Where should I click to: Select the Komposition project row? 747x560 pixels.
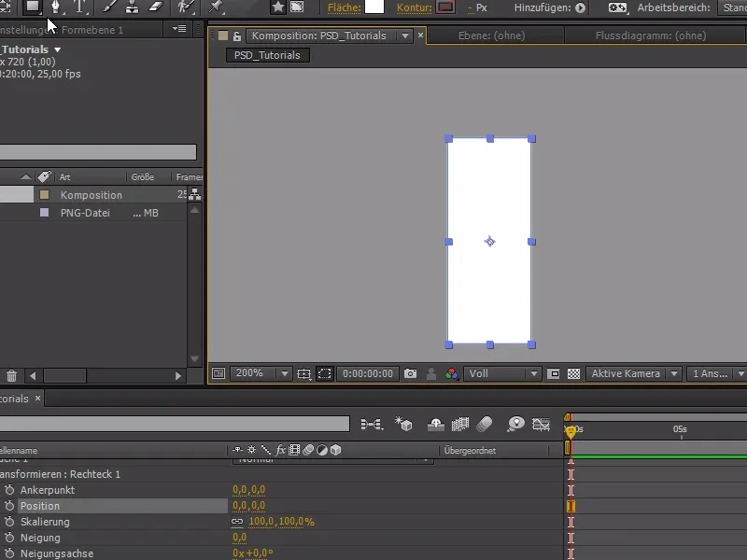pos(94,195)
